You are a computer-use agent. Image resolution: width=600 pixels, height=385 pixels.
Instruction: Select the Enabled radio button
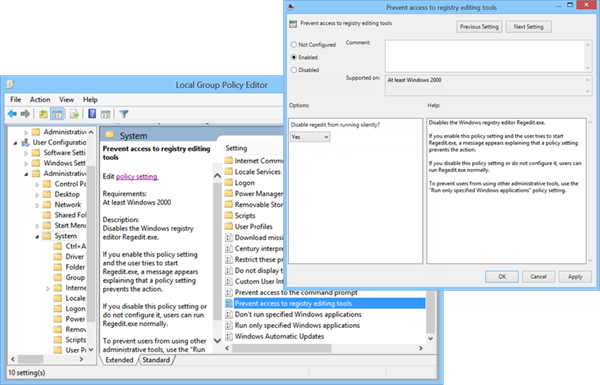(x=294, y=57)
